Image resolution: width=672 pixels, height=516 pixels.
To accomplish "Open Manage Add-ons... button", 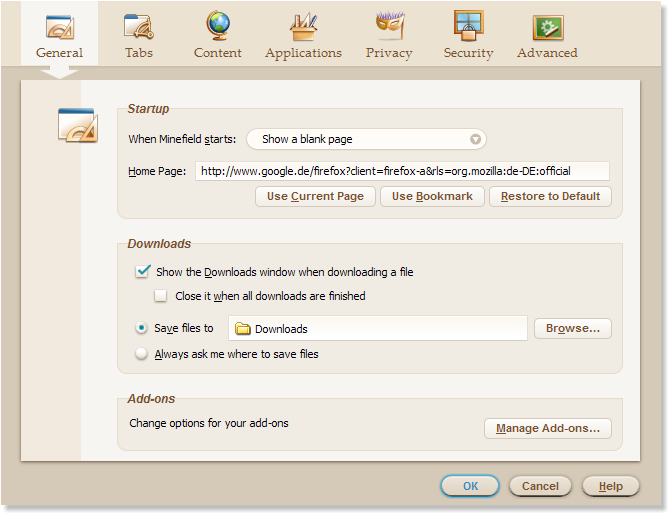I will pos(548,428).
